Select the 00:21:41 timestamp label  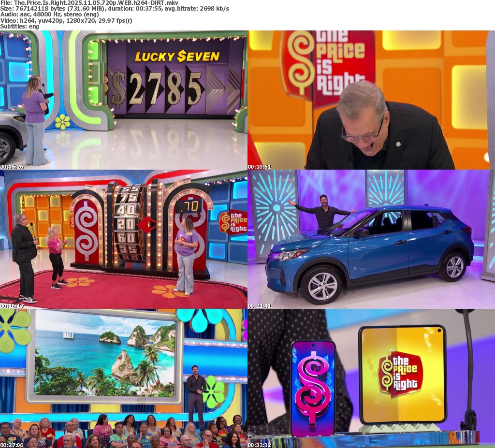tap(259, 306)
